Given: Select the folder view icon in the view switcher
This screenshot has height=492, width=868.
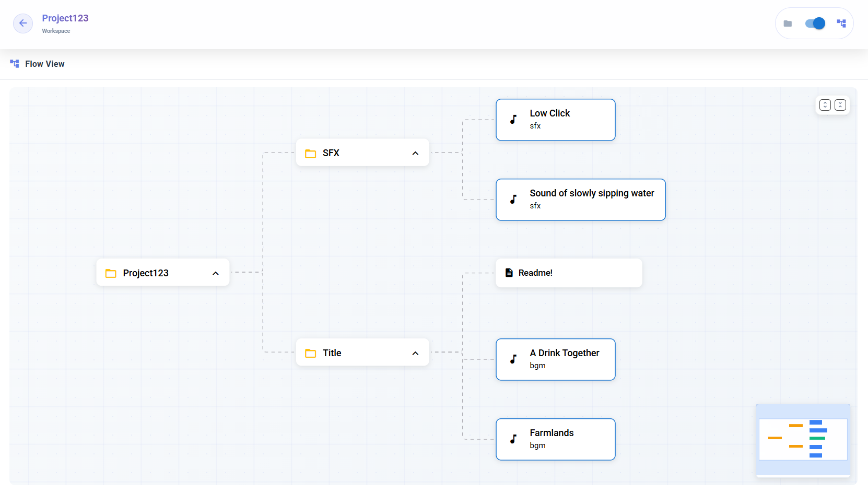Looking at the screenshot, I should click(788, 24).
